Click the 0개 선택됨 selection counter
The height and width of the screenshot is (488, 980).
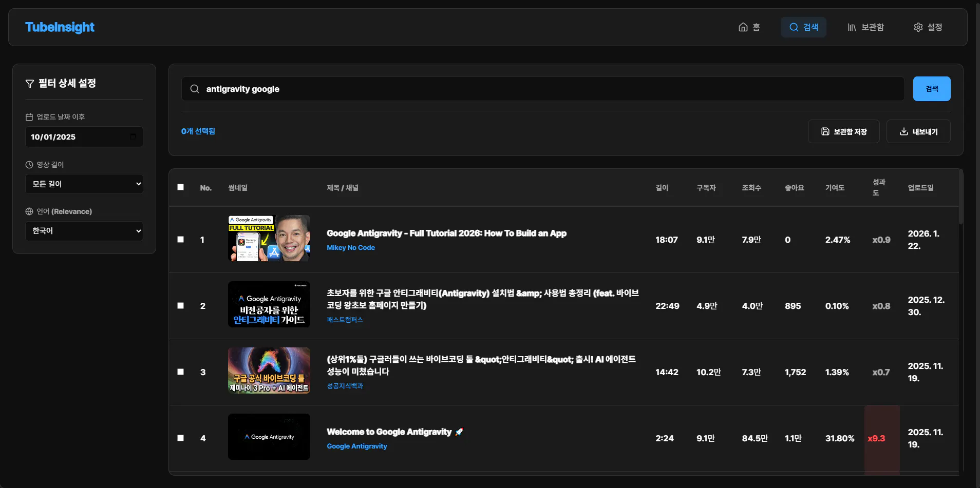click(x=198, y=131)
